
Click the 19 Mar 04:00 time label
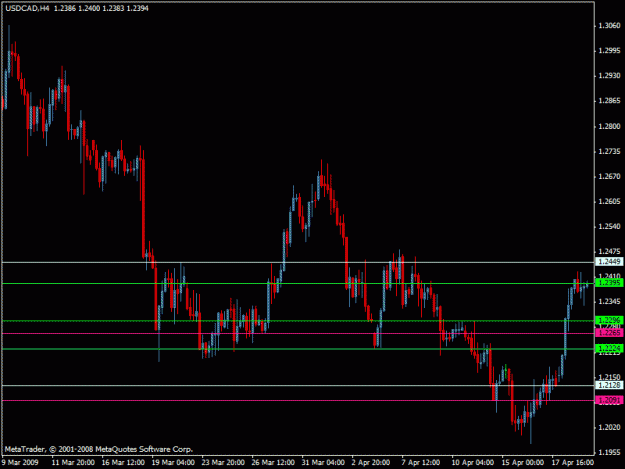[x=173, y=462]
